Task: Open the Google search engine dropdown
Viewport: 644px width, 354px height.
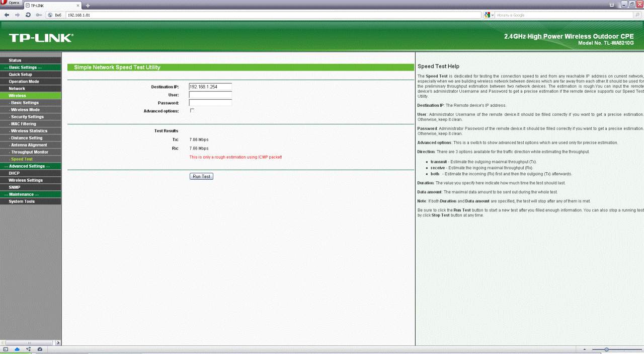Action: 489,15
